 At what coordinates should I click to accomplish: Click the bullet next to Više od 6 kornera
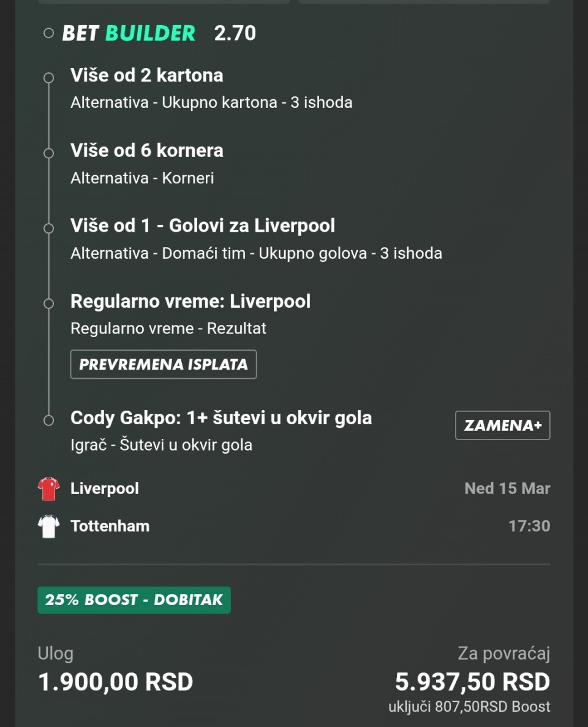click(49, 153)
